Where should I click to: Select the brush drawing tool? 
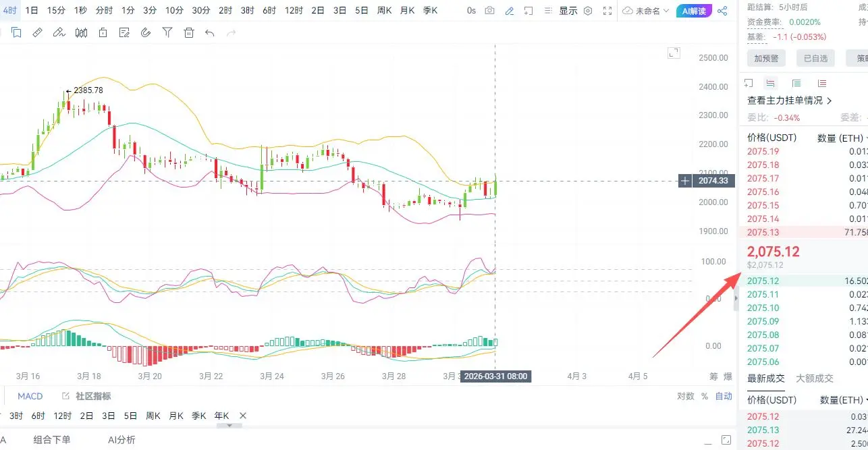pyautogui.click(x=59, y=32)
